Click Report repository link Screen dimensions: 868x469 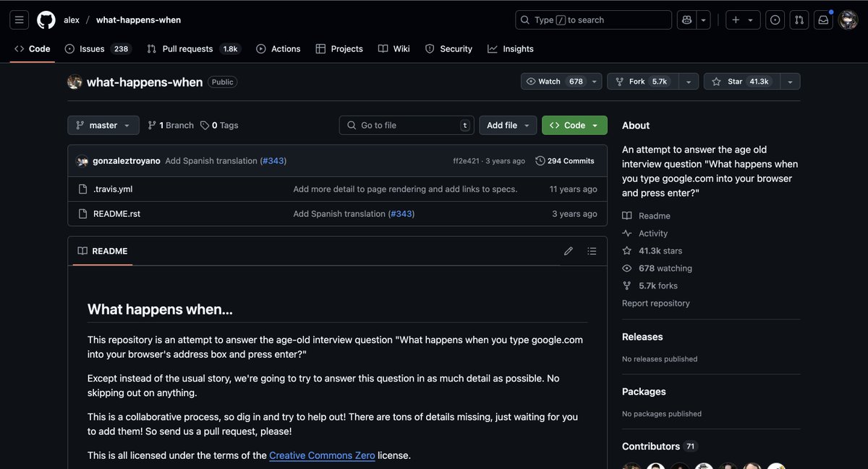656,304
